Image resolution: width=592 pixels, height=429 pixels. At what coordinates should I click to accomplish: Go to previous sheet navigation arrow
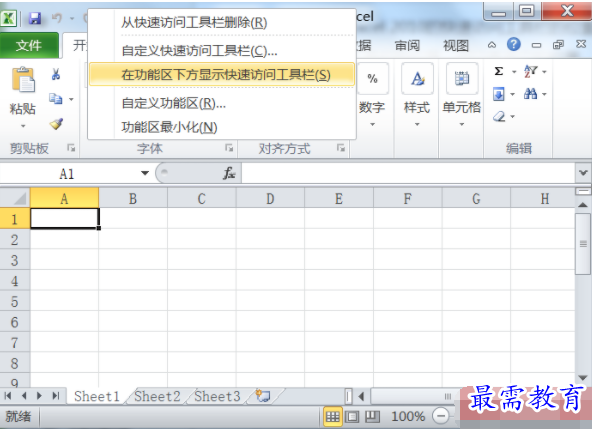[24, 396]
